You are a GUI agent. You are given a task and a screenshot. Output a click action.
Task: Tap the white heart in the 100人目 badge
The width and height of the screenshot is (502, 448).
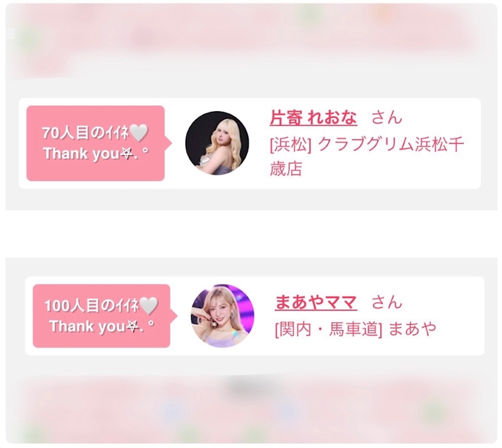point(149,306)
